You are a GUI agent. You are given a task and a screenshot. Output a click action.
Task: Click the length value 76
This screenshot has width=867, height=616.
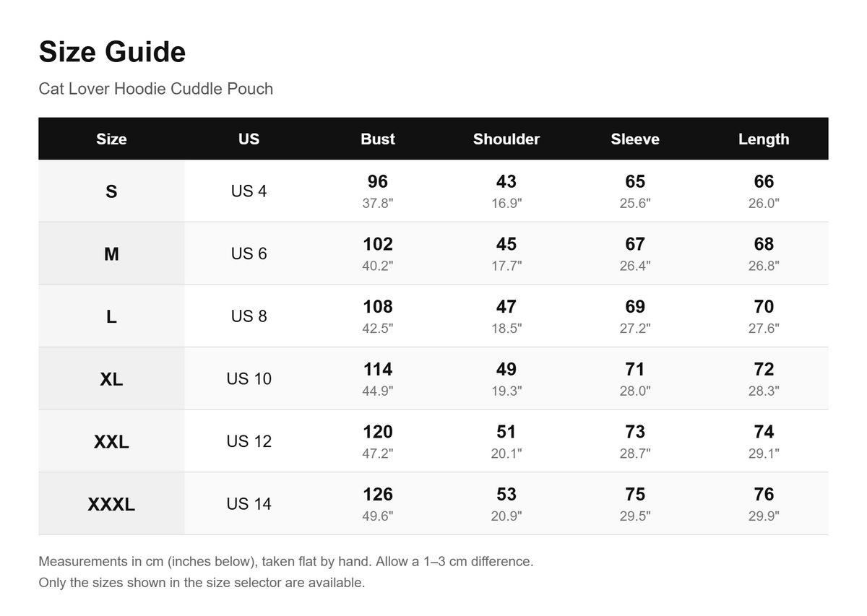(x=764, y=494)
